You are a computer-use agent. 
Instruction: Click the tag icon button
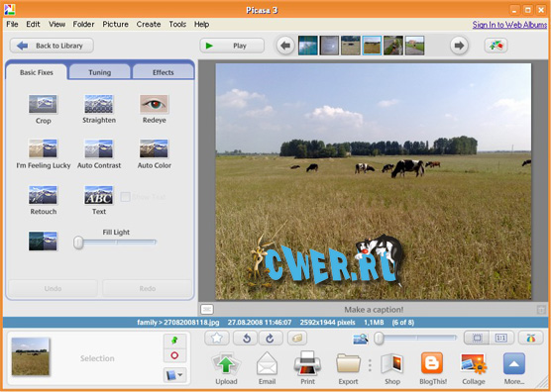click(x=297, y=338)
